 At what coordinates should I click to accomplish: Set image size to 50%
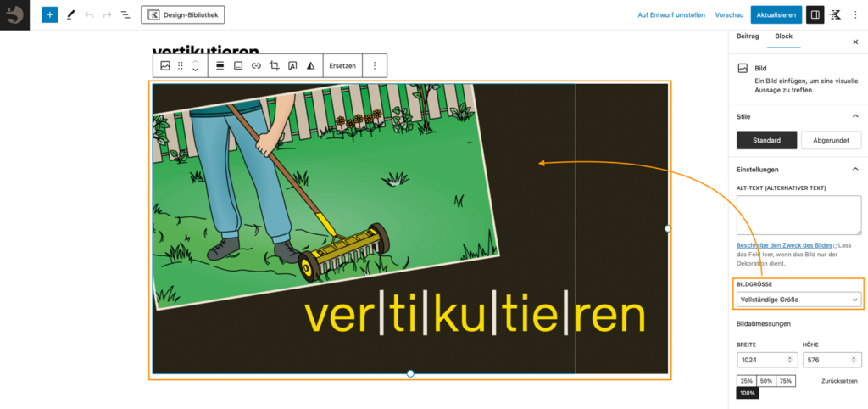pos(766,381)
